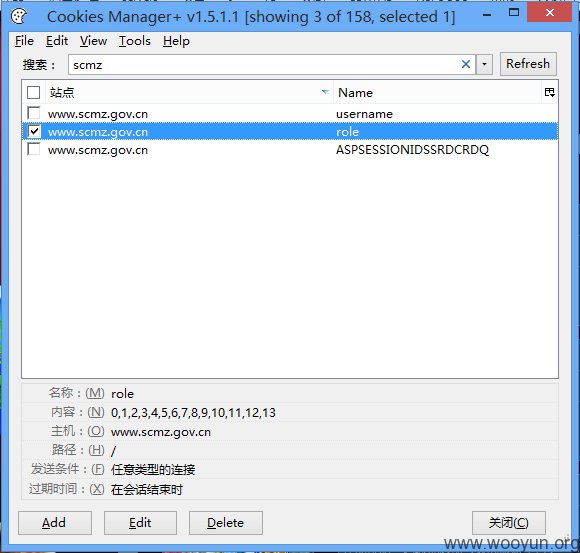Screen dimensions: 580x553
Task: Open the Help menu
Action: 176,41
